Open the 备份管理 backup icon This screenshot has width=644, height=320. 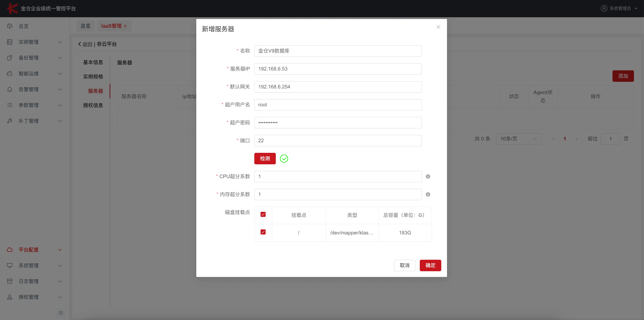click(x=9, y=58)
